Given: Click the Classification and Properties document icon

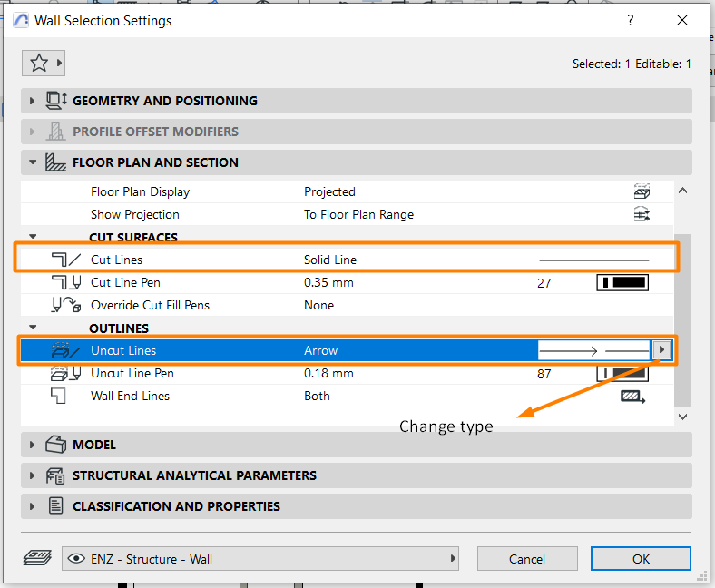Looking at the screenshot, I should (55, 506).
